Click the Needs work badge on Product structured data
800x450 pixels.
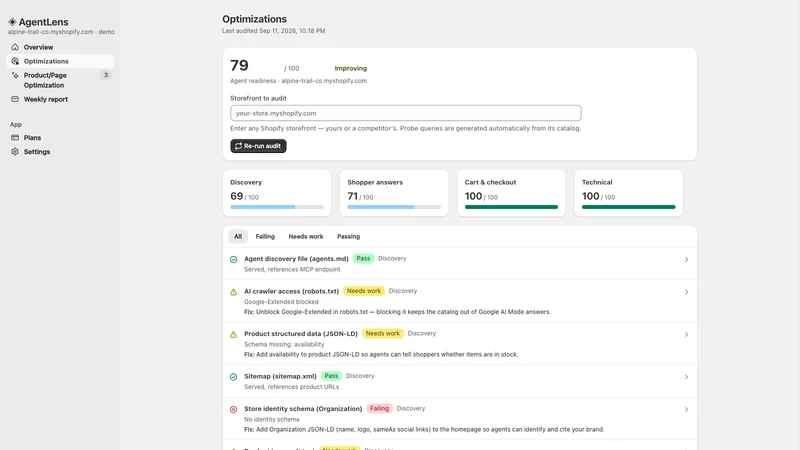tap(383, 334)
